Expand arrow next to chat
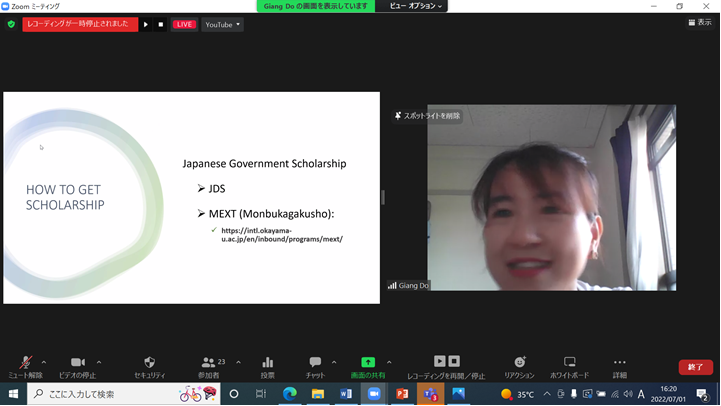Viewport: 721px width, 406px height. (334, 362)
